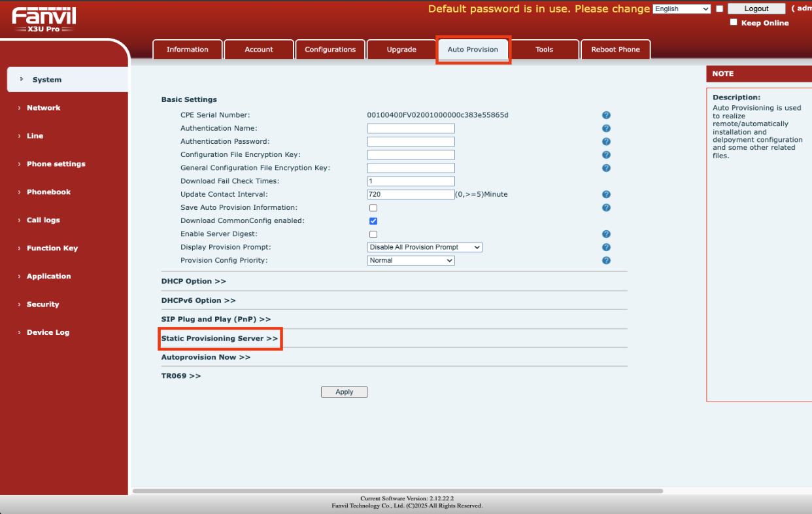The width and height of the screenshot is (812, 514).
Task: Enable Save Auto Provision Information checkbox
Action: [373, 208]
